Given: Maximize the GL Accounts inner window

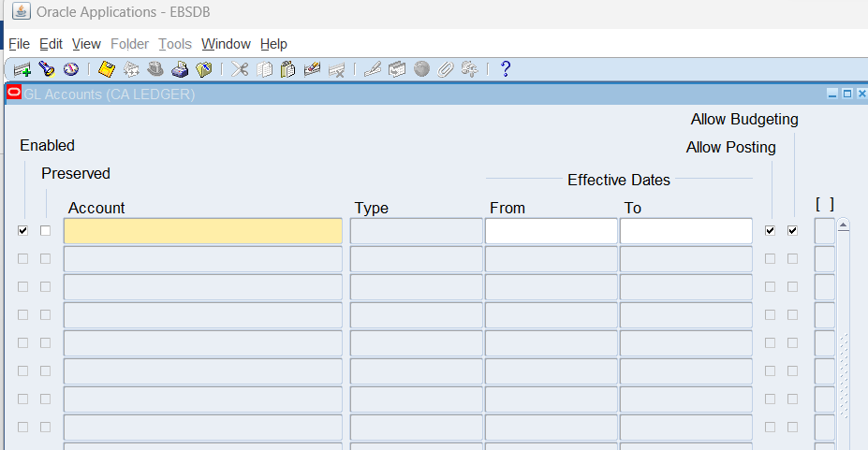Looking at the screenshot, I should click(847, 94).
